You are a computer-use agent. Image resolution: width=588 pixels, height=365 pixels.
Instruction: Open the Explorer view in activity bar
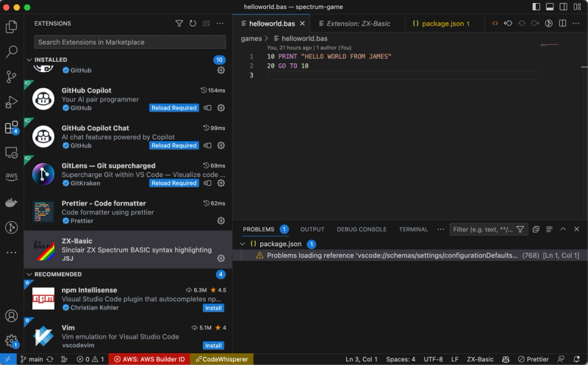(x=11, y=26)
